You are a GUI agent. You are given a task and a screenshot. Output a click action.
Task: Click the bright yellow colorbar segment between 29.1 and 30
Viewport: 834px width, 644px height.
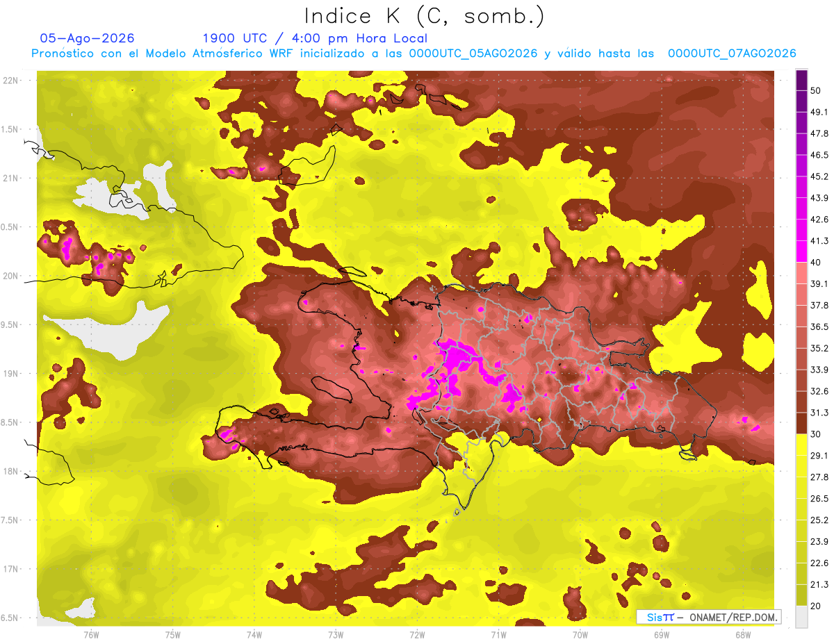coord(801,445)
